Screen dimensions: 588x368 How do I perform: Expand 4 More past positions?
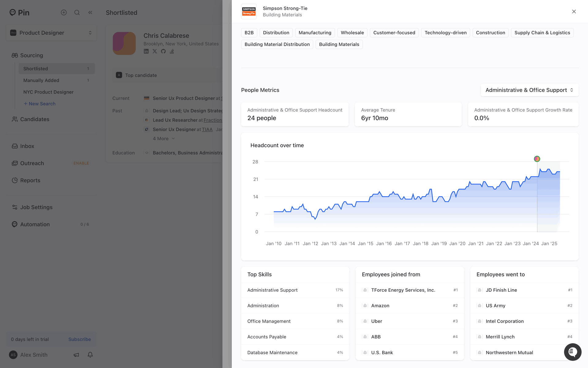click(164, 139)
